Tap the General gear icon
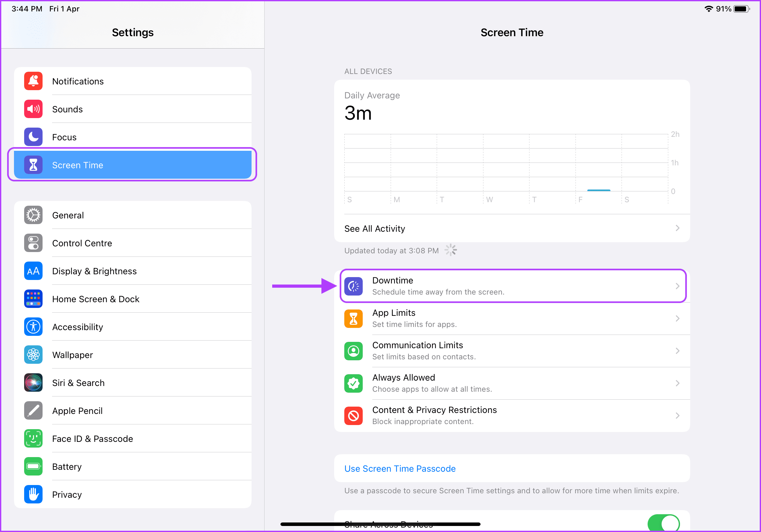The width and height of the screenshot is (761, 532). [x=33, y=215]
